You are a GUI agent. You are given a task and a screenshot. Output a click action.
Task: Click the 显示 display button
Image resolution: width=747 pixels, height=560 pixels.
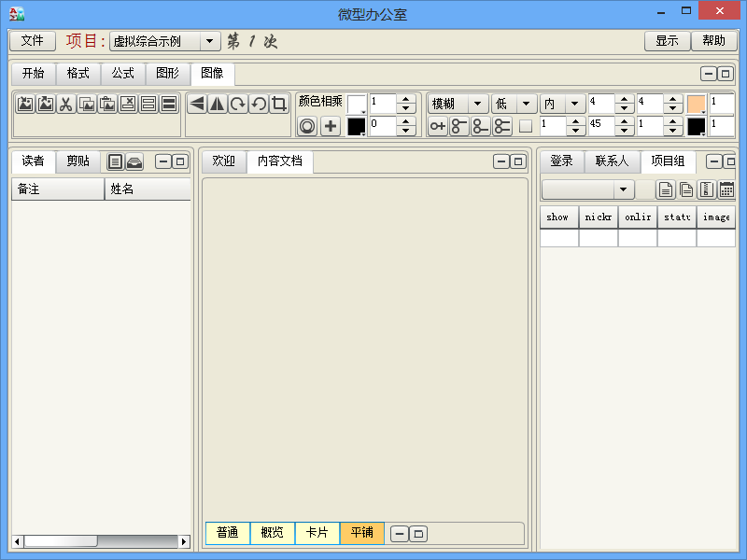[x=668, y=41]
